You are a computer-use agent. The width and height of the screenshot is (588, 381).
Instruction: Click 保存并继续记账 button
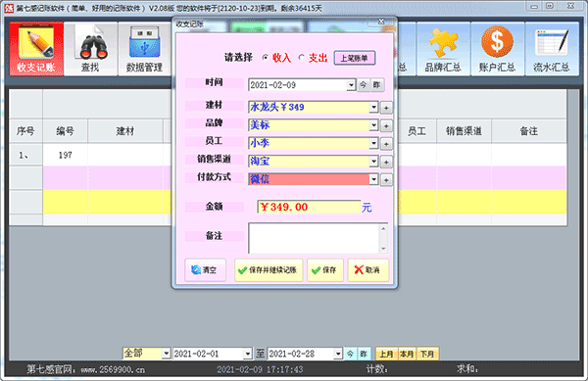point(269,270)
